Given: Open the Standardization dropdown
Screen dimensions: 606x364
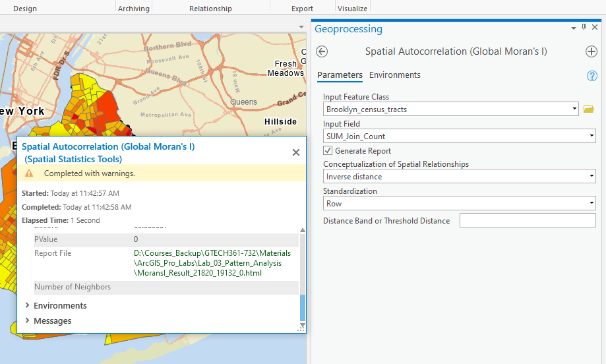Looking at the screenshot, I should point(591,204).
